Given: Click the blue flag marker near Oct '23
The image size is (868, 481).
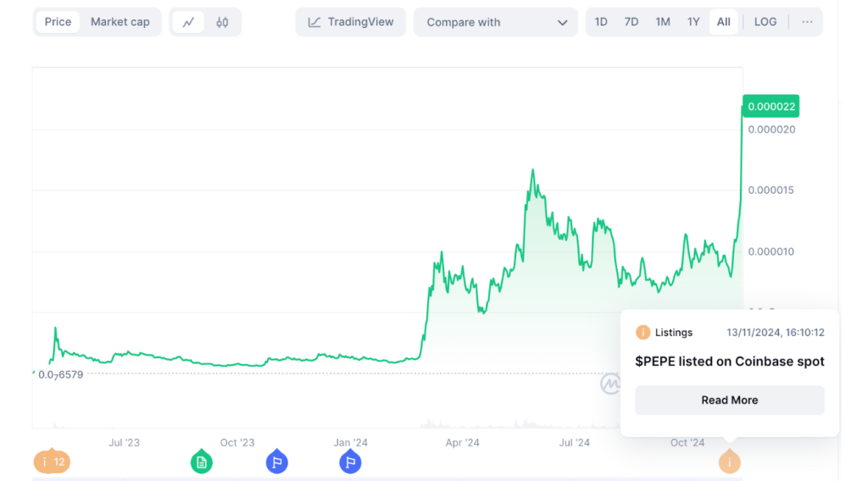Looking at the screenshot, I should coord(276,462).
